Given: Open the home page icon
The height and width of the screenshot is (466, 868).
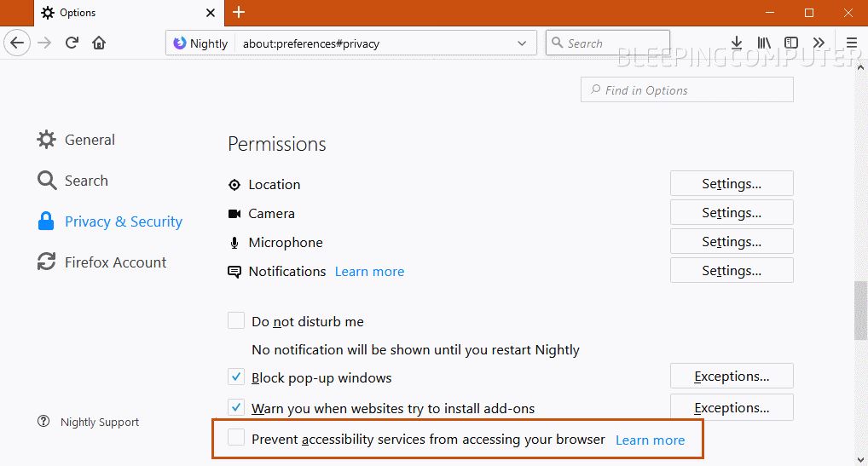Looking at the screenshot, I should [99, 43].
